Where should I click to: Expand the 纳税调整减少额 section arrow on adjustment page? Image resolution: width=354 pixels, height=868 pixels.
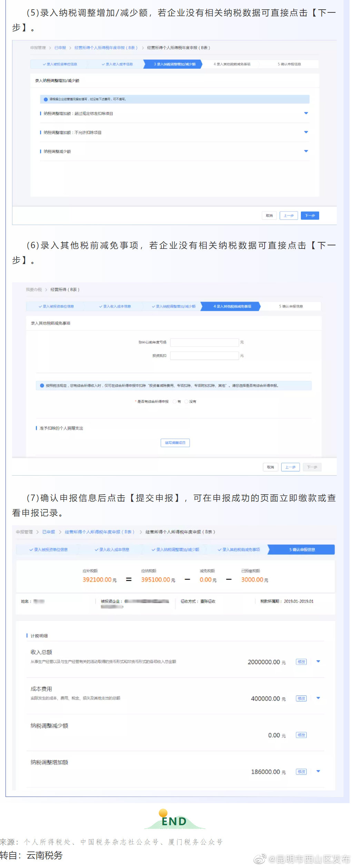[306, 151]
